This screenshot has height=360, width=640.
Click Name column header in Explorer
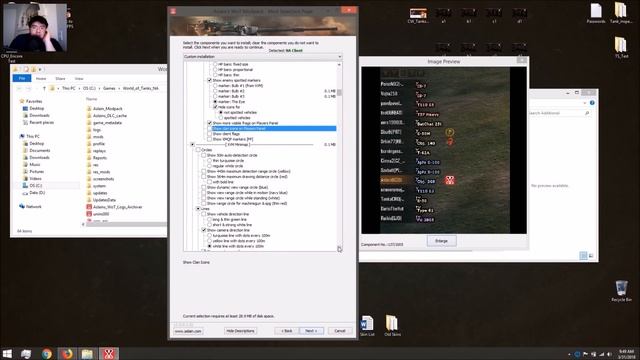point(91,99)
